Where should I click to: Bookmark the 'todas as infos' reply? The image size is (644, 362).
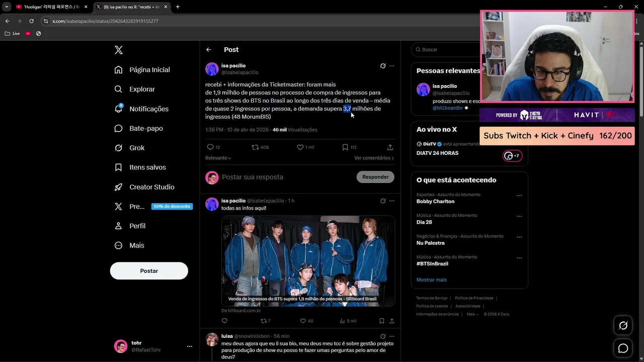click(381, 321)
